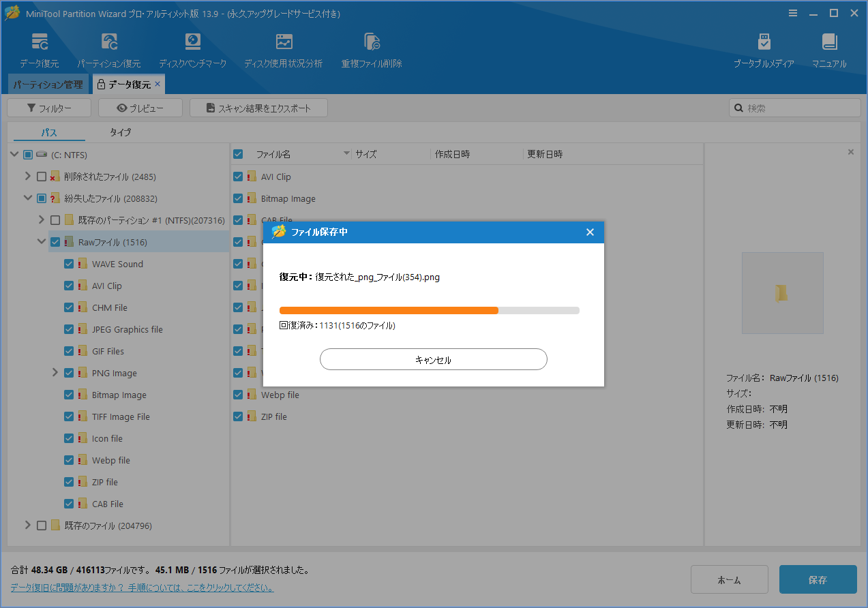
Task: Open the マニュアル icon
Action: tap(829, 42)
